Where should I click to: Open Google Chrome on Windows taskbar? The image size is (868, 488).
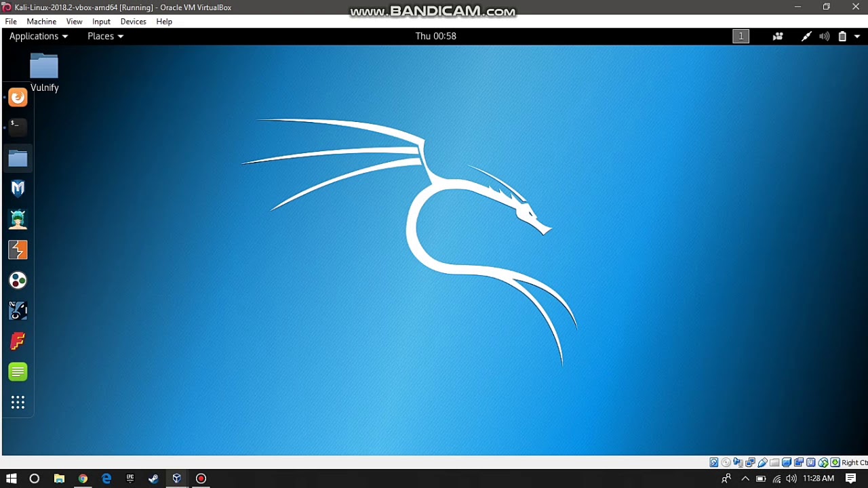[83, 479]
